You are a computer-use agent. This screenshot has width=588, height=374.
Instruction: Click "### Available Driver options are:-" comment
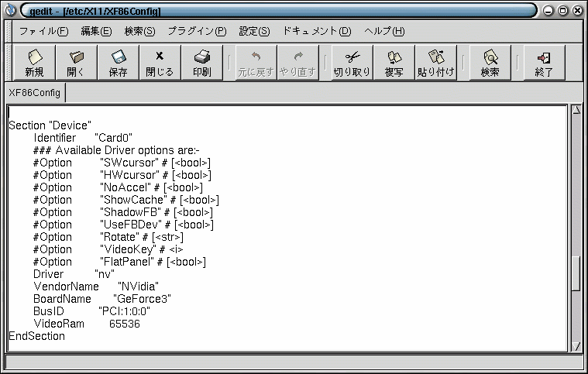coord(116,150)
